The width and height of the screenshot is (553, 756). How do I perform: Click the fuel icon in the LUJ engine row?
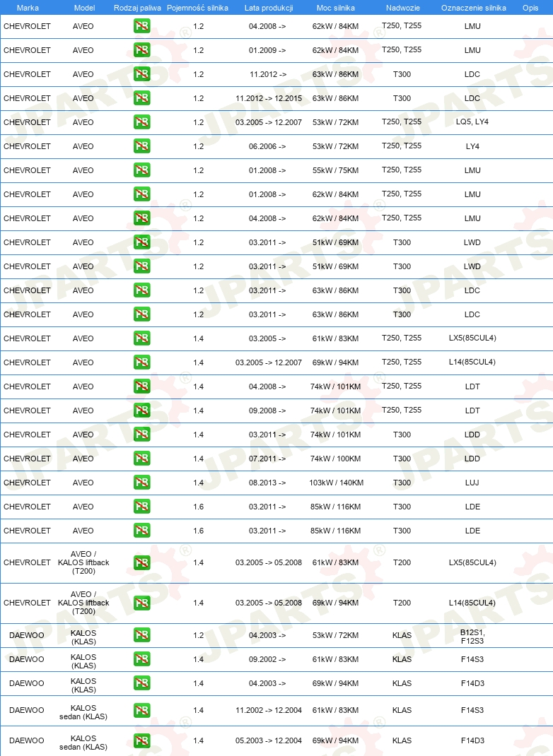[142, 483]
